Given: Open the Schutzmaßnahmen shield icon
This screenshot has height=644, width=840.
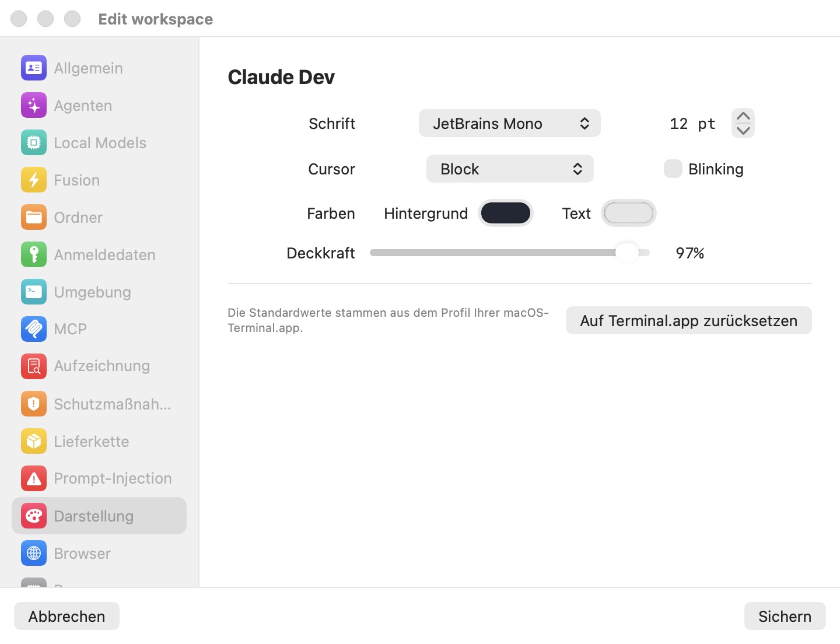Looking at the screenshot, I should (34, 404).
